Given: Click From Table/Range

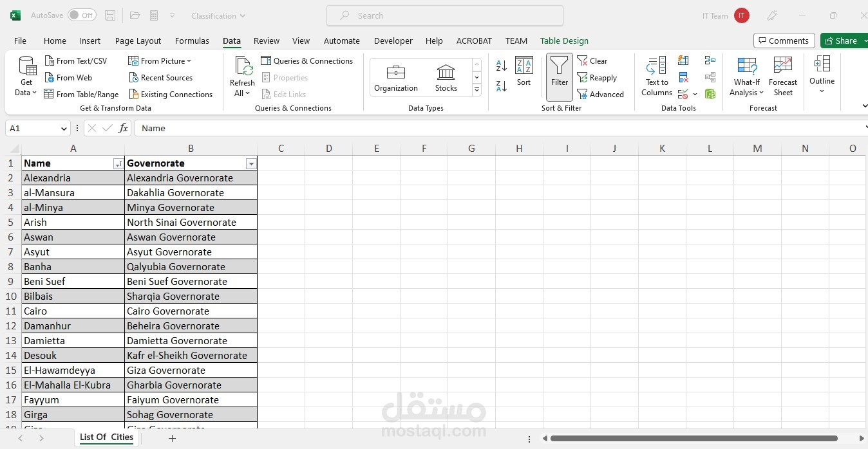Looking at the screenshot, I should 81,94.
